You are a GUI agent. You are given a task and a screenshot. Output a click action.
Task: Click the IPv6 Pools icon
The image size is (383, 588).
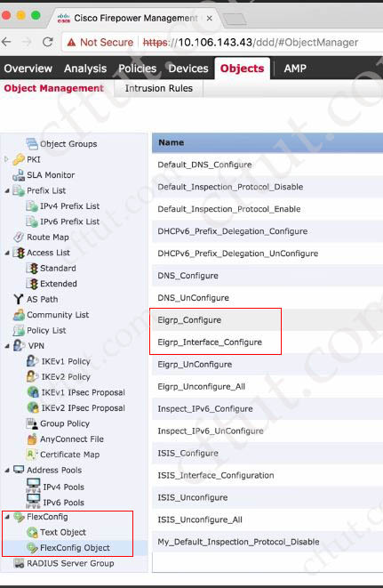point(34,502)
